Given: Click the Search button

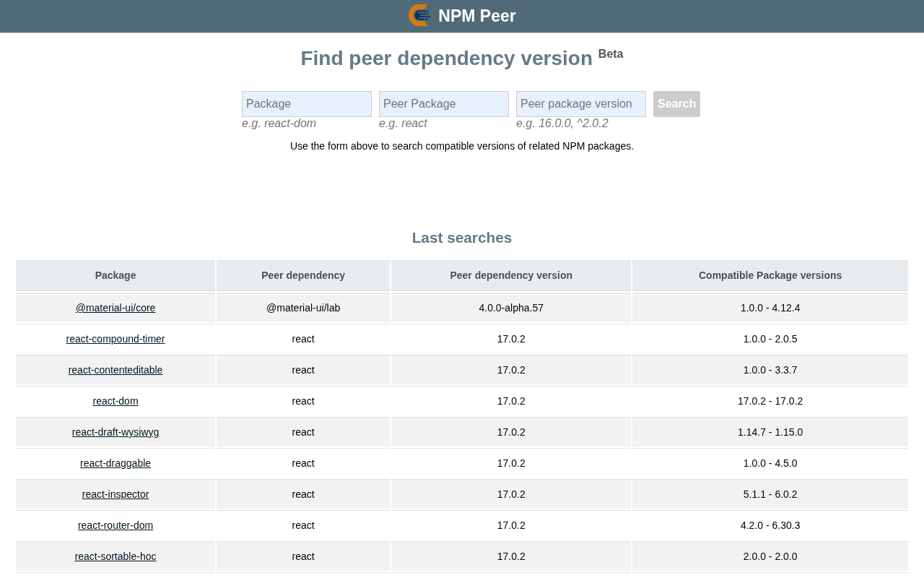Looking at the screenshot, I should [676, 104].
